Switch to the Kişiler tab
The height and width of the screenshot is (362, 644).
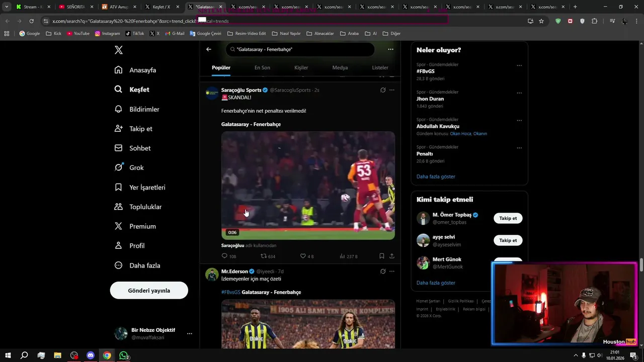(301, 67)
